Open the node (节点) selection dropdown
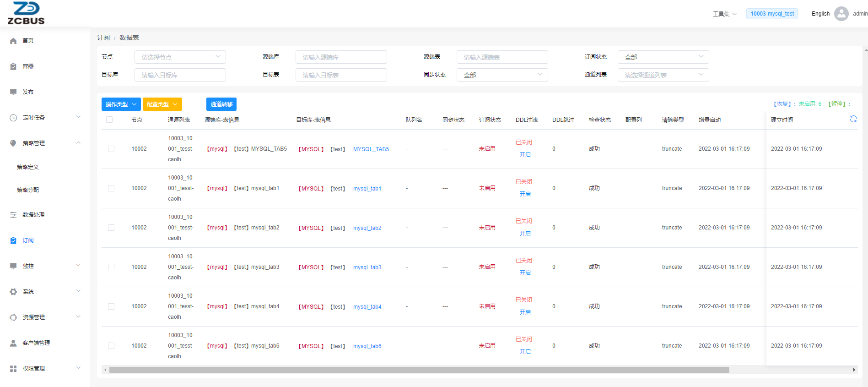Viewport: 868px width, 387px height. (x=180, y=57)
